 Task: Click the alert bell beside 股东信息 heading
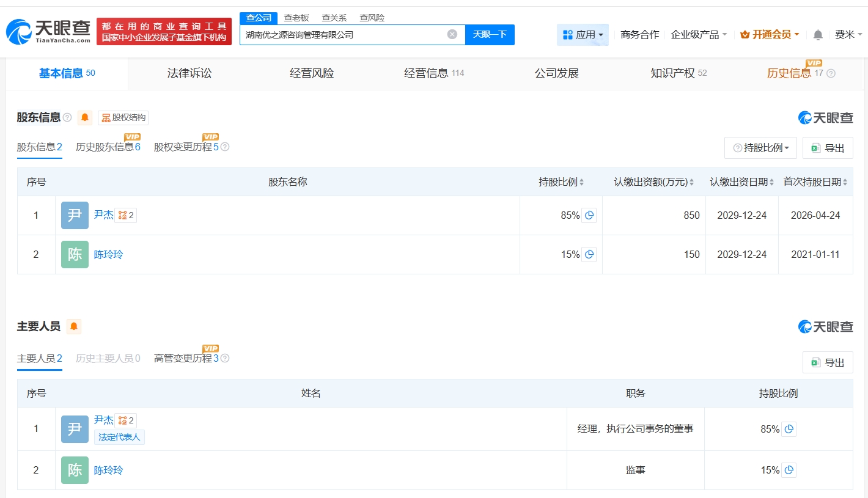pos(85,117)
